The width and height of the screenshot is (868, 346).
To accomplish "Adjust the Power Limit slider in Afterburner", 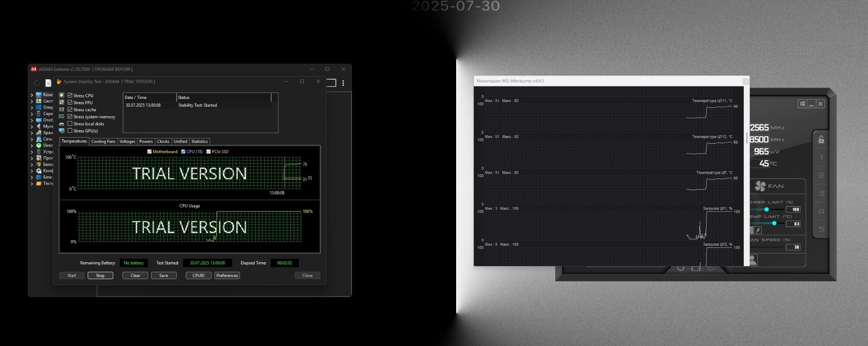I will 766,209.
